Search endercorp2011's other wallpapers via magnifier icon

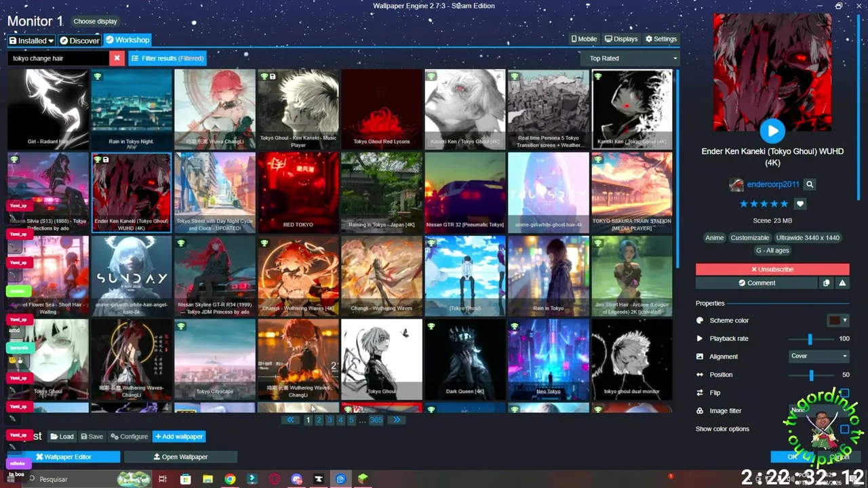810,184
